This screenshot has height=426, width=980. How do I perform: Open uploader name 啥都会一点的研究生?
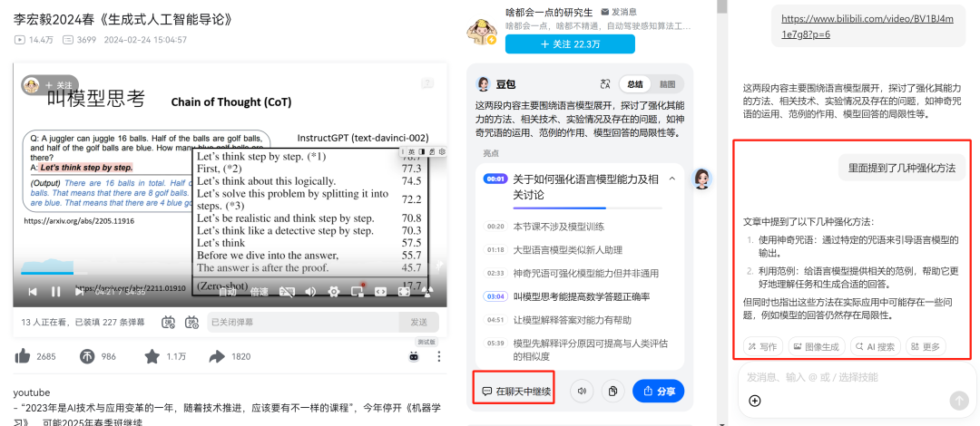click(549, 11)
